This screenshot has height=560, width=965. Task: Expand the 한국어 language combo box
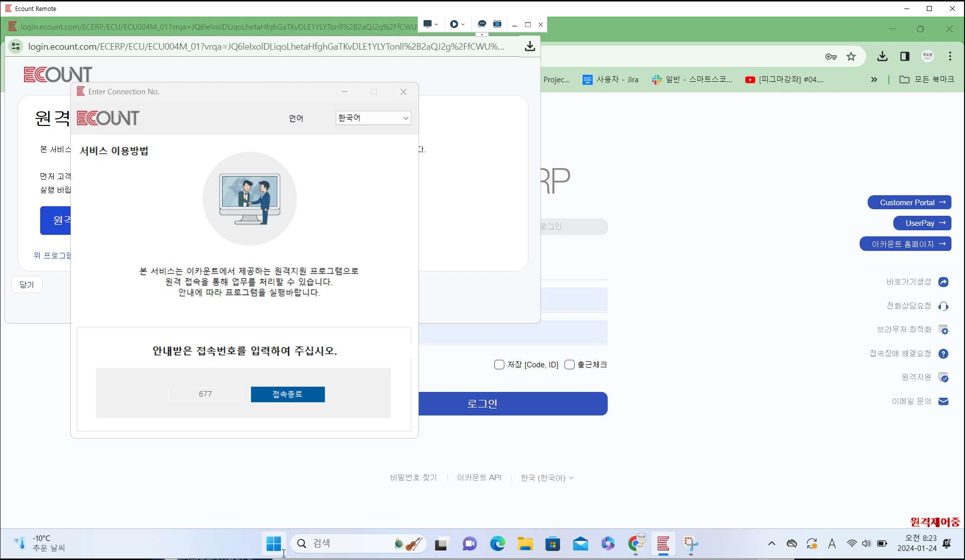tap(373, 118)
